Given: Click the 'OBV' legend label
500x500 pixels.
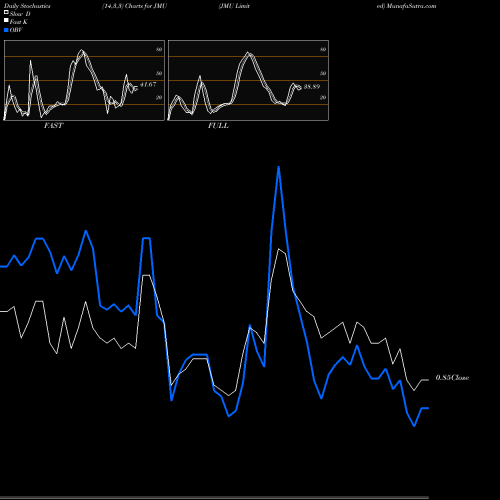Looking at the screenshot, I should click(x=16, y=30).
